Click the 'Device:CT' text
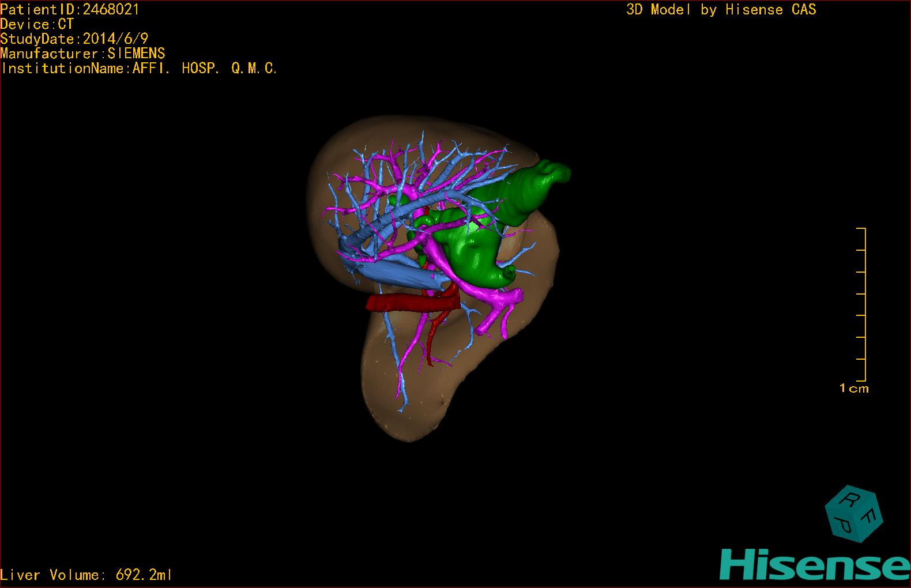 coord(37,24)
